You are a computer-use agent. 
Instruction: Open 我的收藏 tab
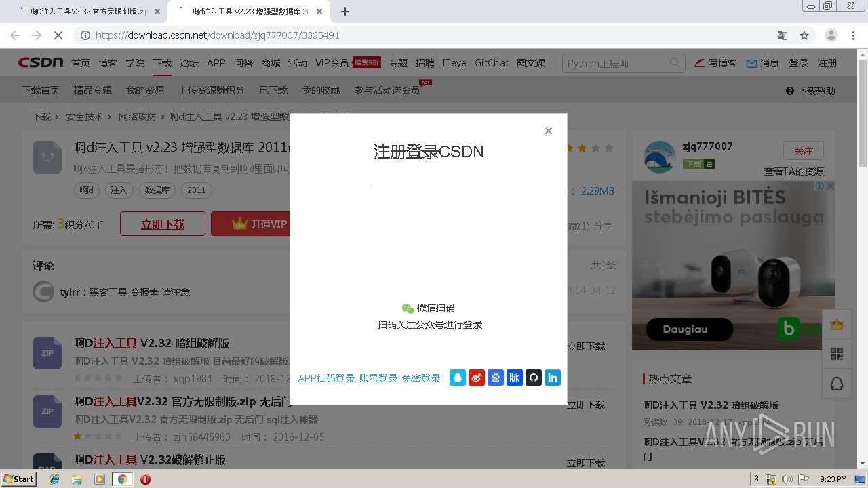[321, 90]
